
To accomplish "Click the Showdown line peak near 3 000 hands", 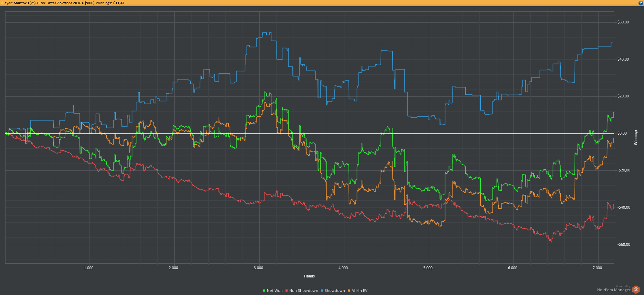I will [265, 33].
